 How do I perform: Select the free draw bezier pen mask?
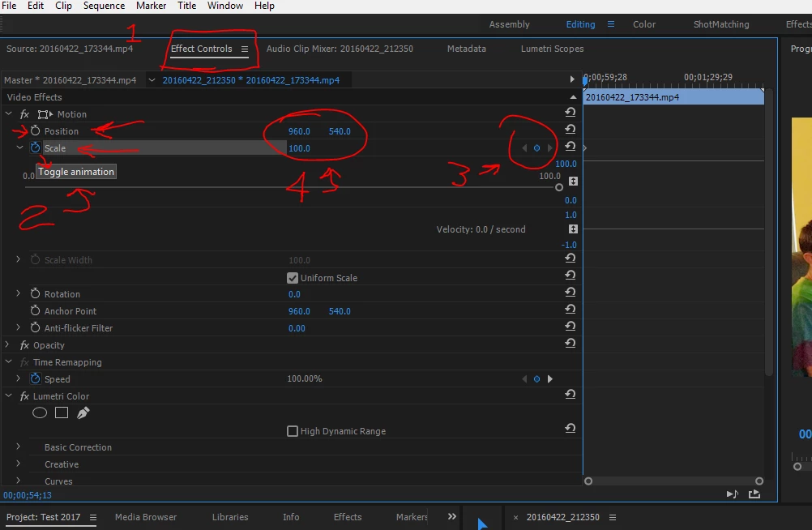click(83, 413)
